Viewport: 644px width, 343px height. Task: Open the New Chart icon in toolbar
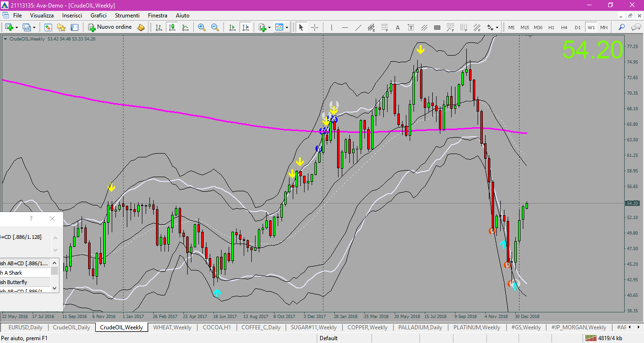pos(9,27)
